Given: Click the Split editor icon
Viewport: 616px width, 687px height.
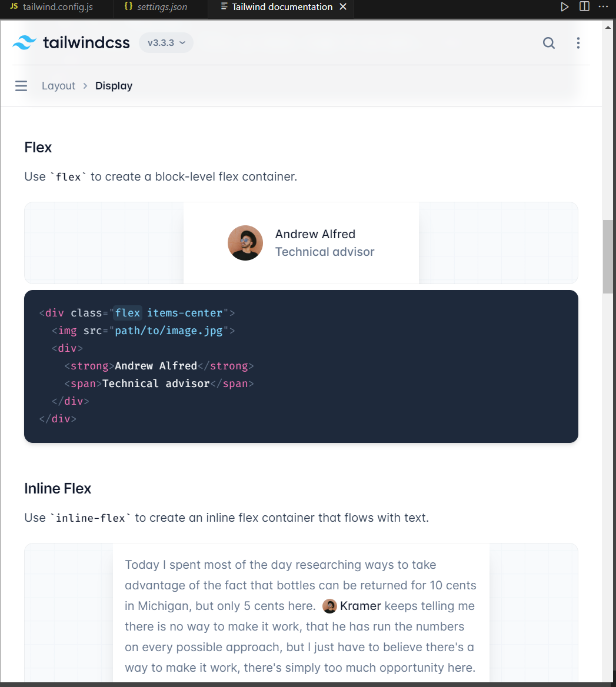Looking at the screenshot, I should coord(584,6).
